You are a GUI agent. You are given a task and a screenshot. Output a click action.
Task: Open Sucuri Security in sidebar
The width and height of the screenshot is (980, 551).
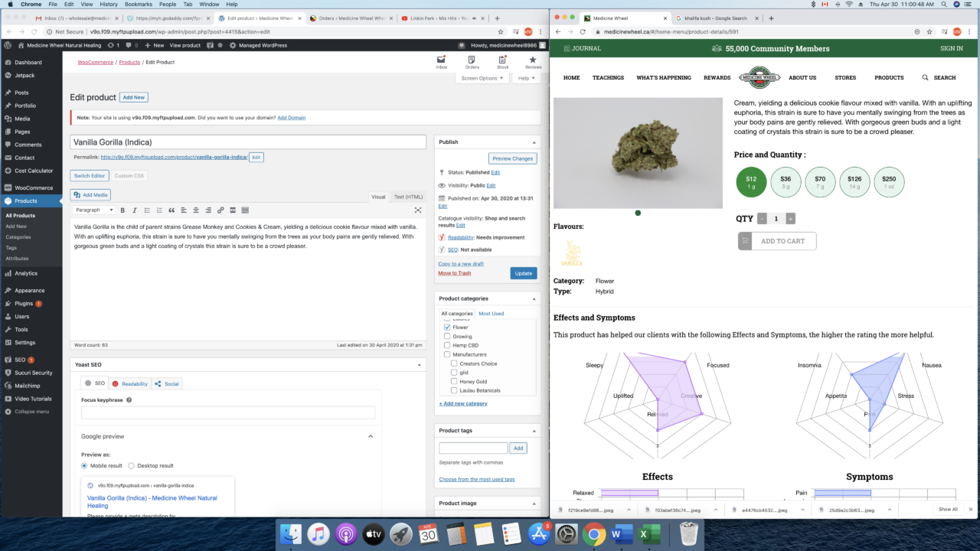(31, 373)
